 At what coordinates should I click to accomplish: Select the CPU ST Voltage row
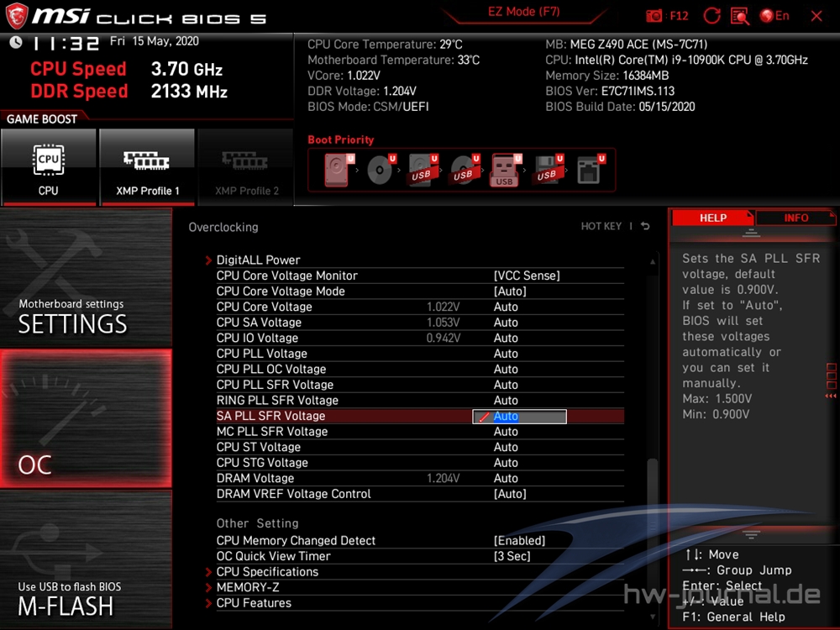tap(420, 447)
